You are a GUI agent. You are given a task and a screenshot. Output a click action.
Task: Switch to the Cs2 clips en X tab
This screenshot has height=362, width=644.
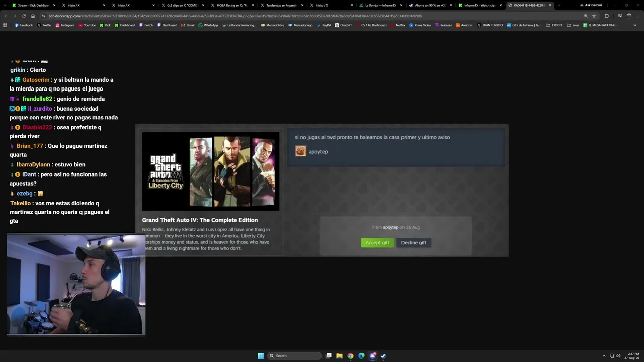pos(182,5)
